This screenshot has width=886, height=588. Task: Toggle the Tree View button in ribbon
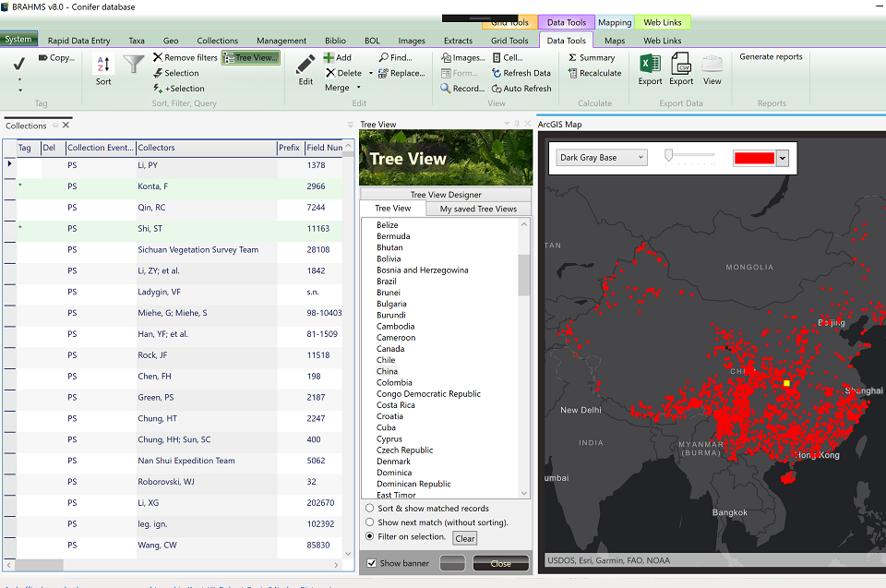point(251,57)
